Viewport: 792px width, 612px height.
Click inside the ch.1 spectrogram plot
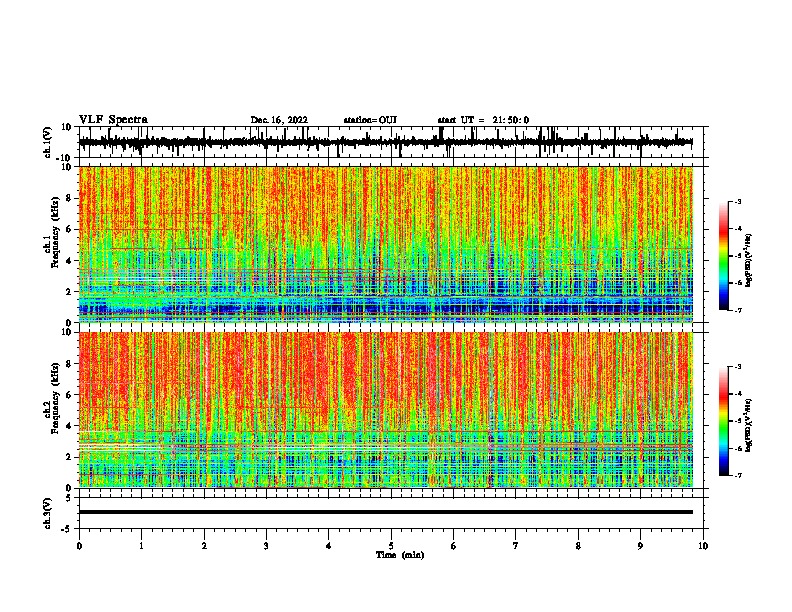pos(386,244)
